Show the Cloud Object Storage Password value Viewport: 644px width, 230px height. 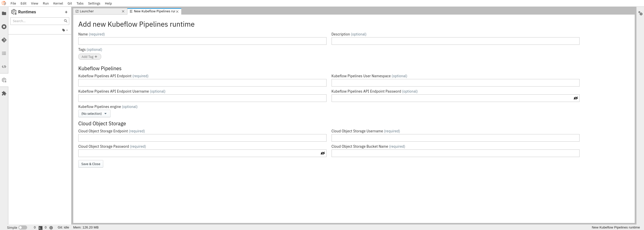click(323, 153)
